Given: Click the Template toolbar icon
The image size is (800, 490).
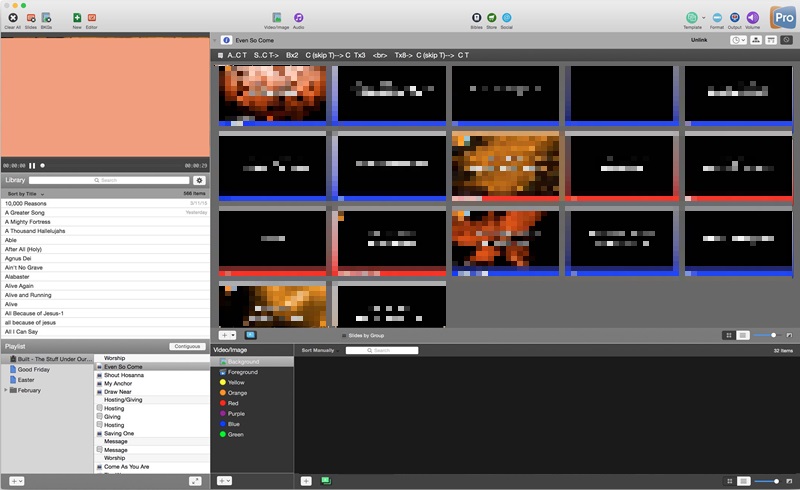Looking at the screenshot, I should click(692, 18).
